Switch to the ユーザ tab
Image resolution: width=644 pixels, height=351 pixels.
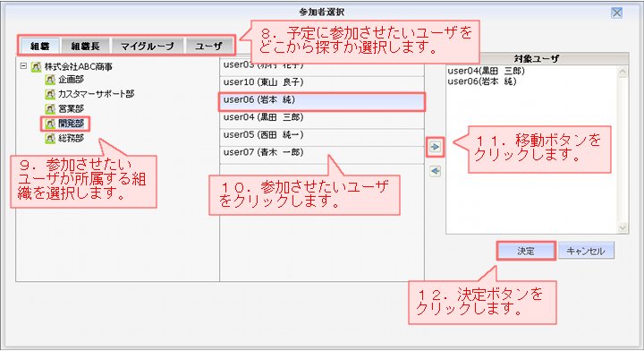[x=208, y=46]
